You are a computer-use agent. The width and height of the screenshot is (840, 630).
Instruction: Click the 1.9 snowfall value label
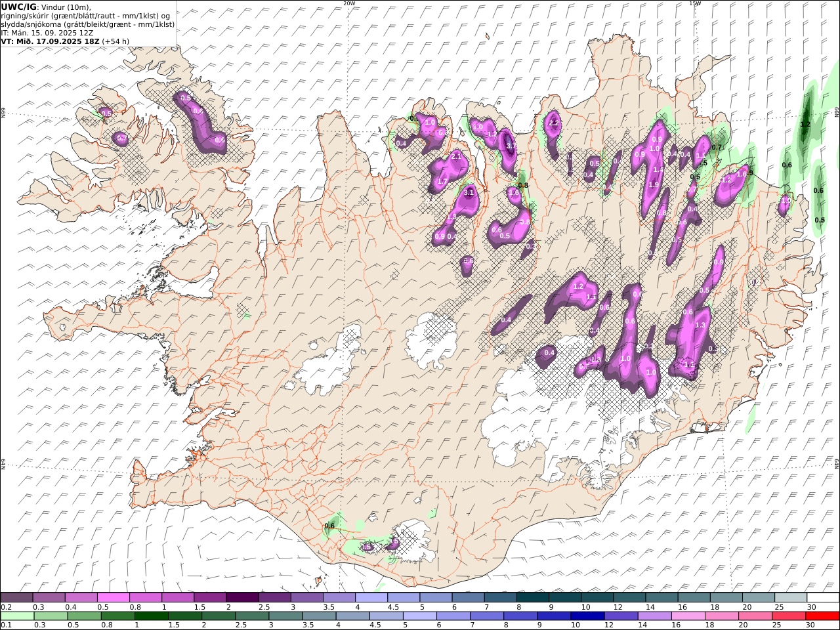[654, 185]
